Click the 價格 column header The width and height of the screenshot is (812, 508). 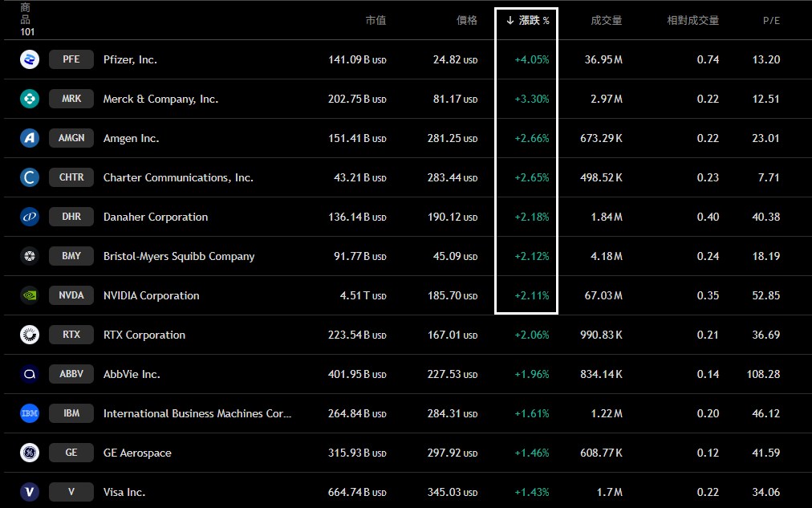pos(467,21)
